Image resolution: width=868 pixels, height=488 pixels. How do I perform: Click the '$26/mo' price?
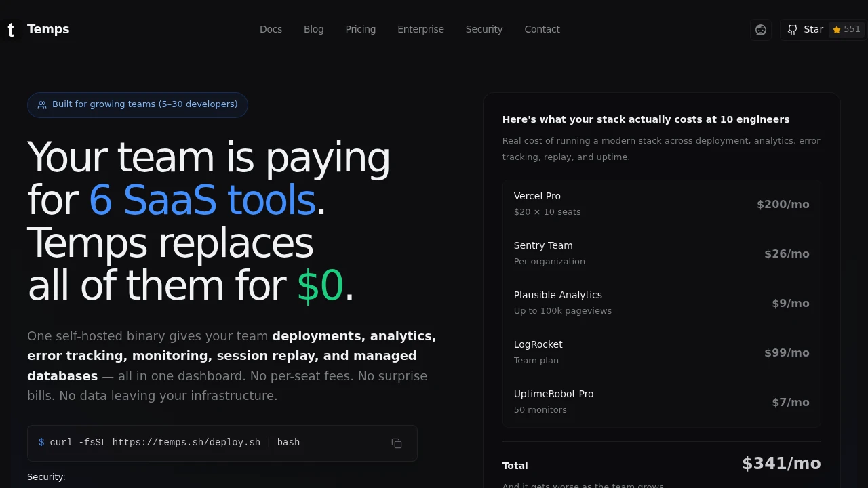pyautogui.click(x=787, y=253)
